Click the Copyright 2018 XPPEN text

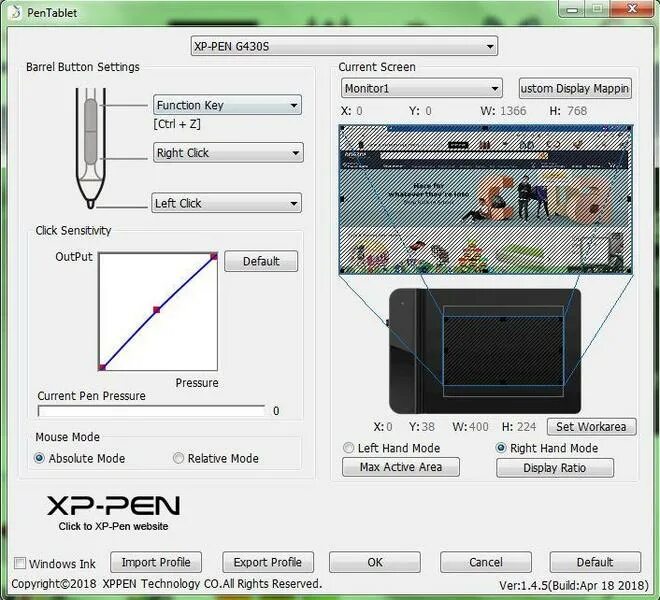(166, 584)
